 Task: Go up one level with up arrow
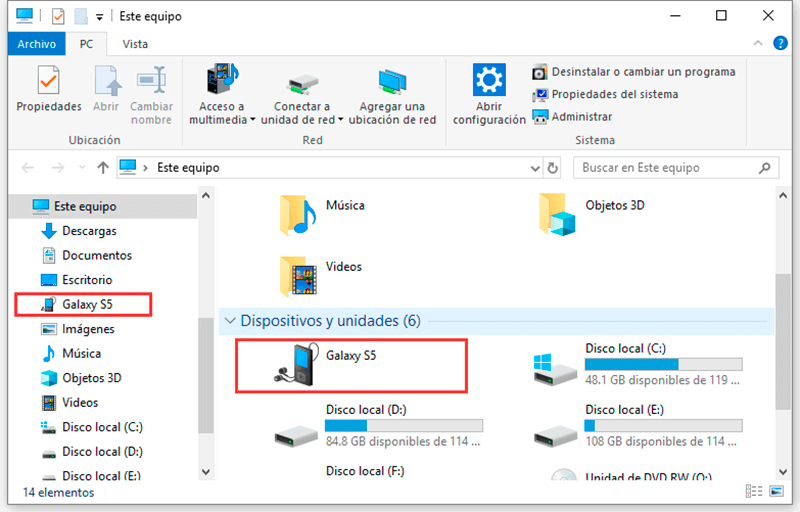point(103,168)
